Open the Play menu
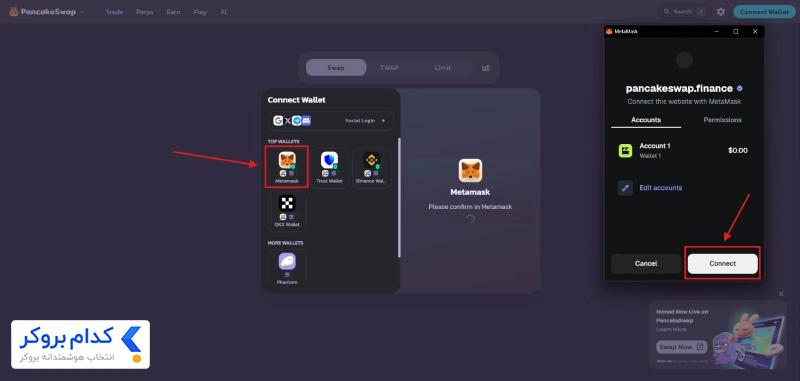Image resolution: width=800 pixels, height=381 pixels. 200,12
